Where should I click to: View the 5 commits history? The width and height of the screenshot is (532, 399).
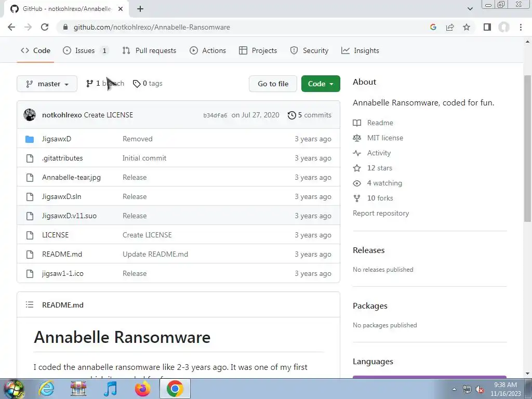click(x=310, y=115)
